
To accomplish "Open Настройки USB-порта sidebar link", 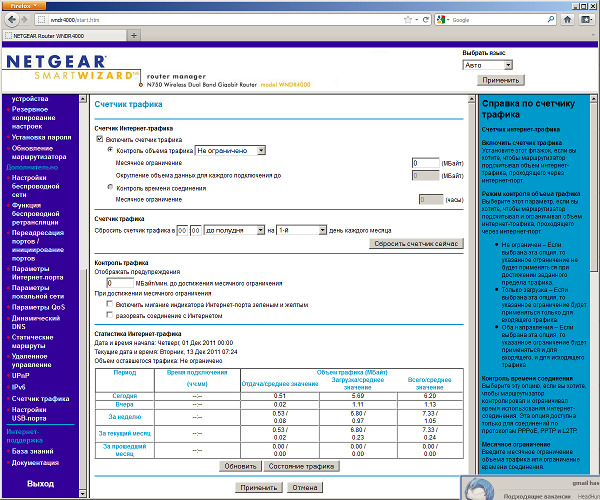I will 29,414.
